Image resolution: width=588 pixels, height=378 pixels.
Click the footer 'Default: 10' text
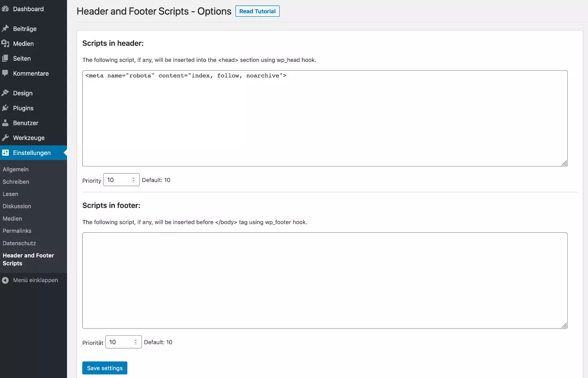coord(158,342)
